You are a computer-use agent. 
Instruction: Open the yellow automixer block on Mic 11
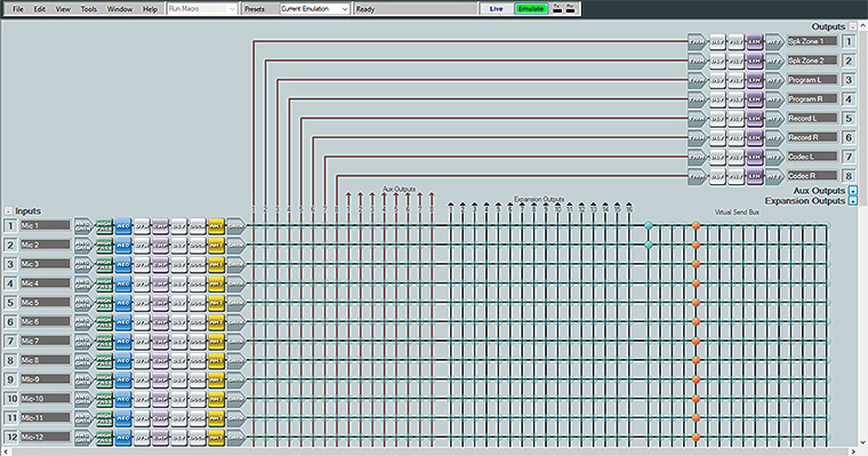pyautogui.click(x=216, y=418)
